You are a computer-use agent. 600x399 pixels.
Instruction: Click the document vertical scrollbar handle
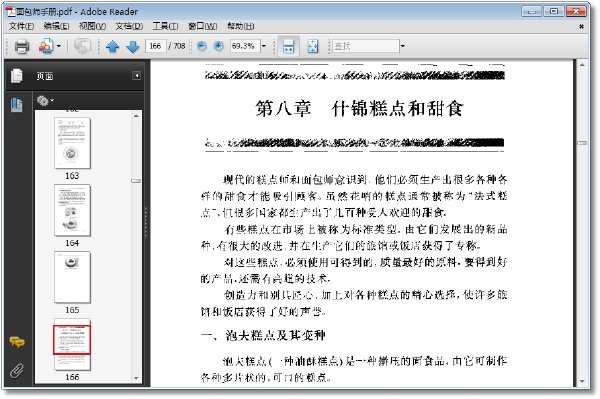click(582, 143)
